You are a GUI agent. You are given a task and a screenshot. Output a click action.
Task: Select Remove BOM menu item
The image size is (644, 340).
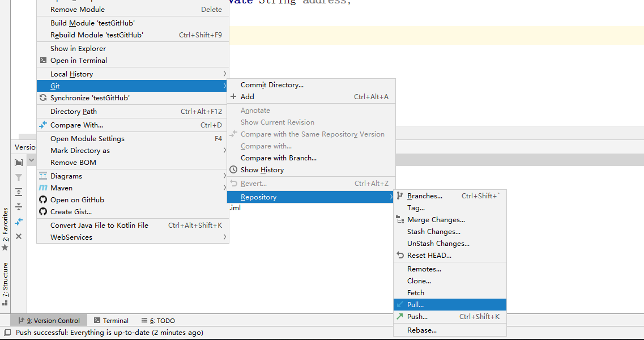pyautogui.click(x=133, y=163)
